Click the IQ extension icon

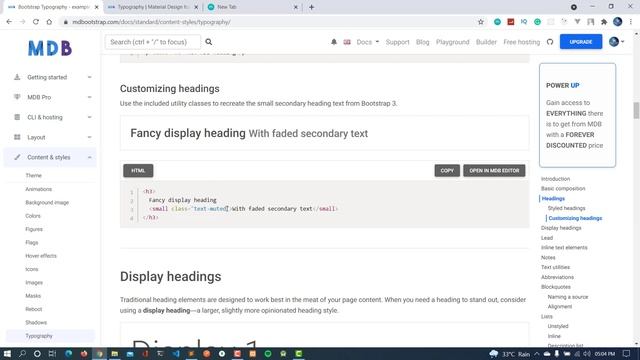524,22
